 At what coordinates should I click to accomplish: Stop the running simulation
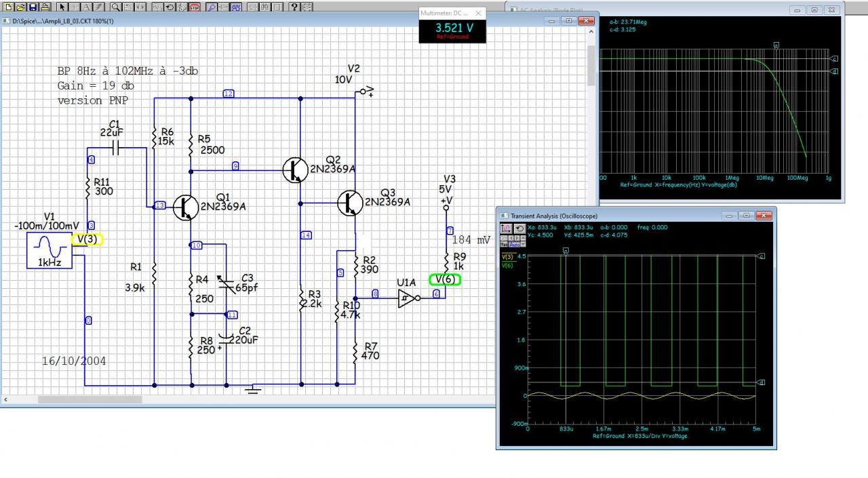[195, 7]
